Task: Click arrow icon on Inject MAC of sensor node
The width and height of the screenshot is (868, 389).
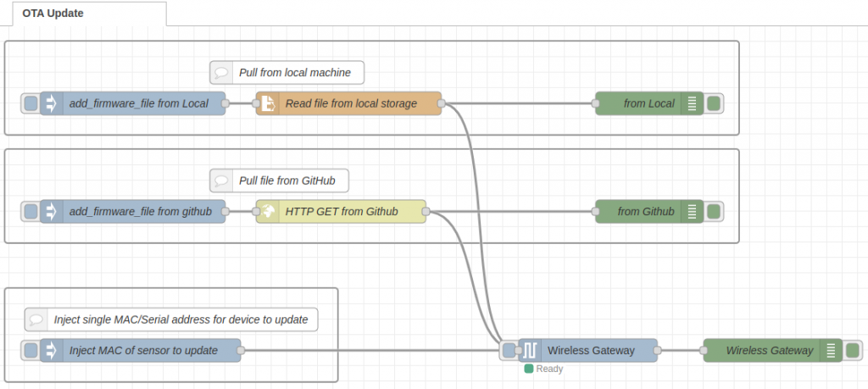Action: [x=50, y=350]
